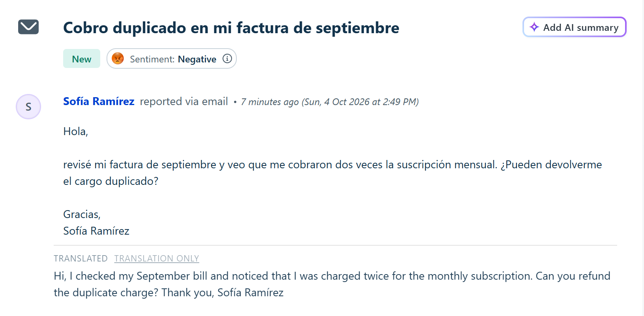Click the Gracias closing line

pyautogui.click(x=82, y=214)
